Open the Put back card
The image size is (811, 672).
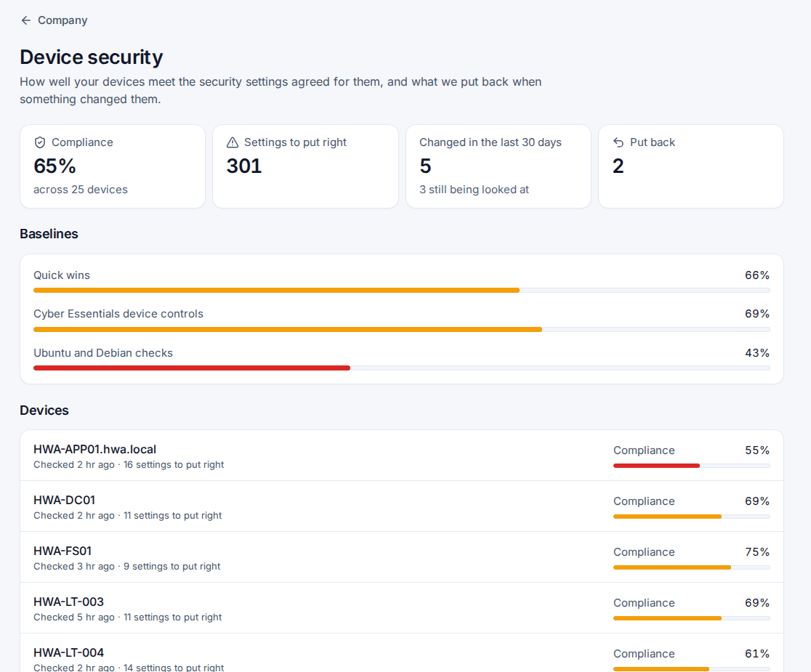(x=691, y=166)
